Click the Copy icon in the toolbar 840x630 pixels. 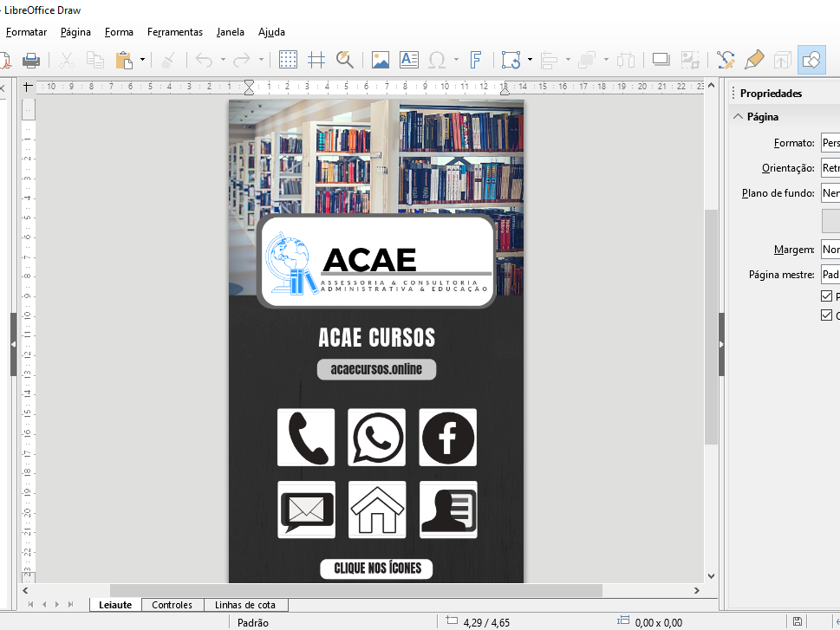coord(95,60)
